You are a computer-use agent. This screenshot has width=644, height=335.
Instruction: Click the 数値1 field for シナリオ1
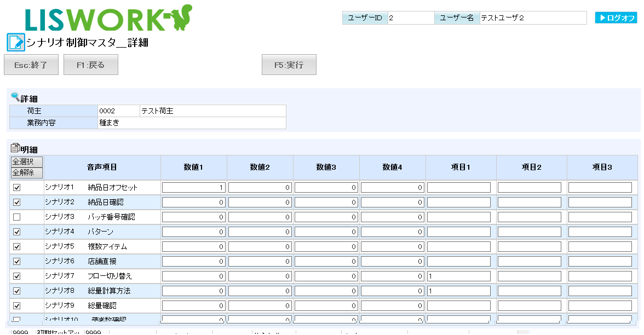coord(194,187)
